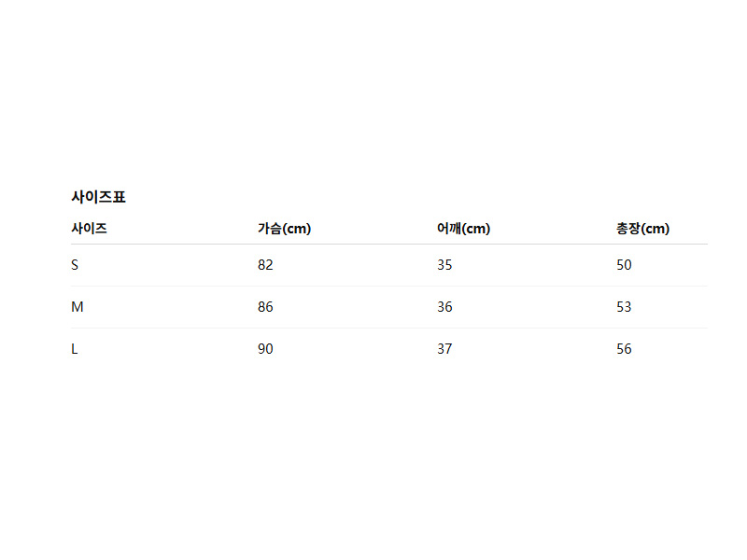The height and width of the screenshot is (560, 747).
Task: Select total length value 53 for M
Action: pos(624,307)
